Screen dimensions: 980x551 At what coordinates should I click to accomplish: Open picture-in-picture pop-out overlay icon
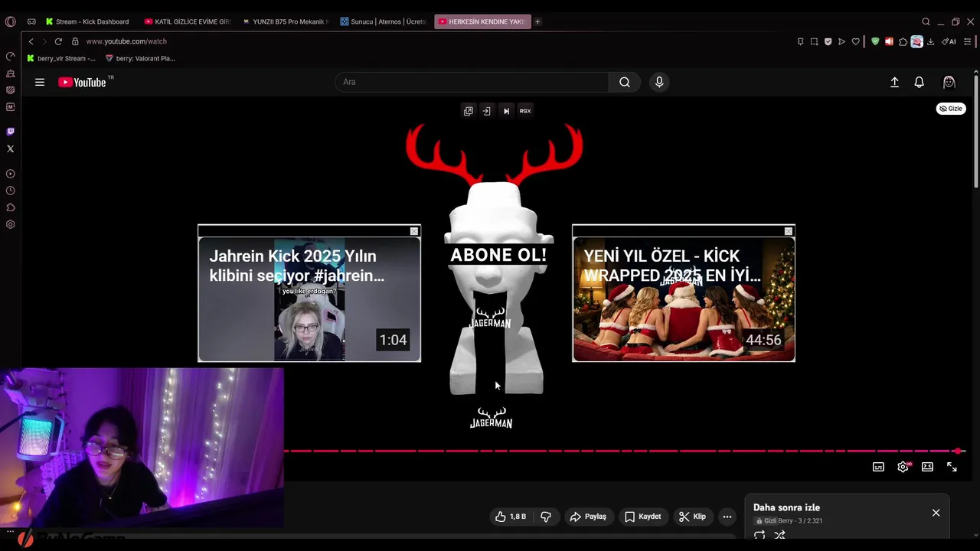[469, 111]
